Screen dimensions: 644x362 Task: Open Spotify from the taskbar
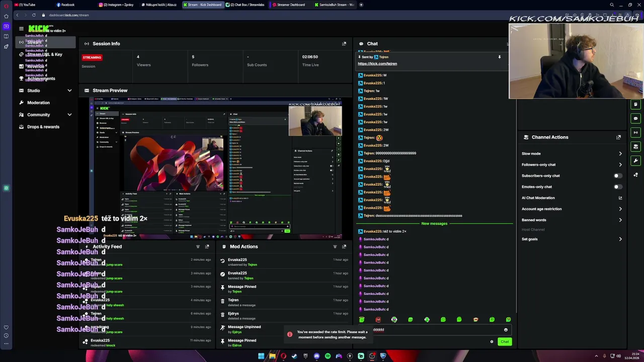coord(328,356)
